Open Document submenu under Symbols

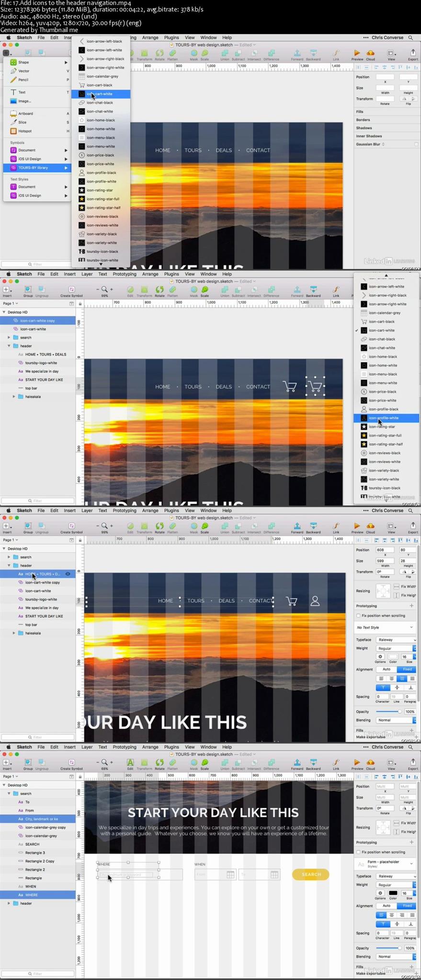pyautogui.click(x=37, y=150)
